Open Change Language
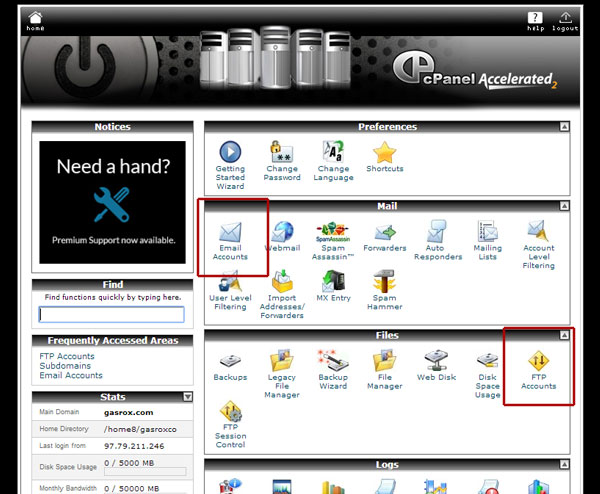 click(333, 161)
